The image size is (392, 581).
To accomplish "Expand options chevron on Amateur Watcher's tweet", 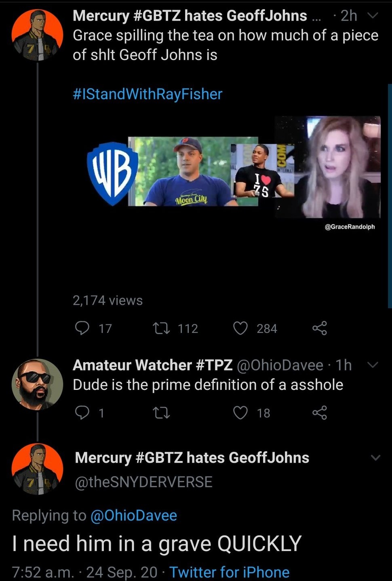I will tap(372, 365).
